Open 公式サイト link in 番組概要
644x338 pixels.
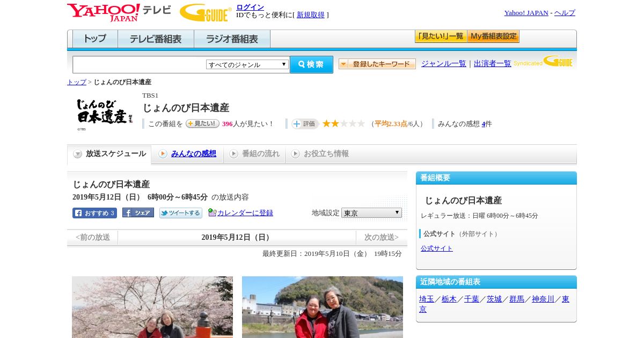tap(437, 248)
